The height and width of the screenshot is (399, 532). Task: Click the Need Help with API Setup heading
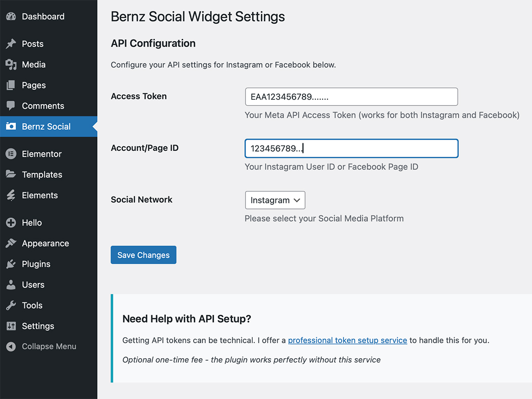pyautogui.click(x=187, y=319)
